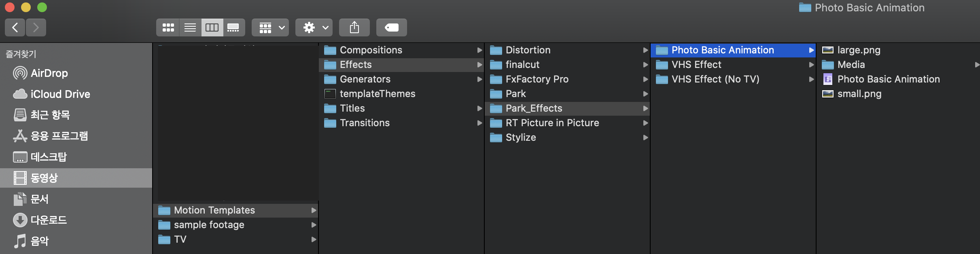Open the group-by arrangement dropdown
The image size is (980, 254).
tap(270, 28)
